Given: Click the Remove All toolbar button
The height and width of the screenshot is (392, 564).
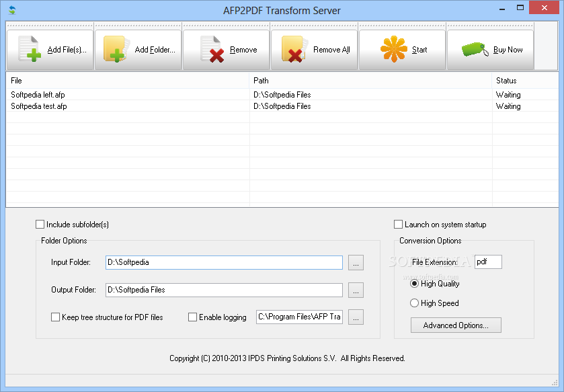Looking at the screenshot, I should (x=315, y=50).
